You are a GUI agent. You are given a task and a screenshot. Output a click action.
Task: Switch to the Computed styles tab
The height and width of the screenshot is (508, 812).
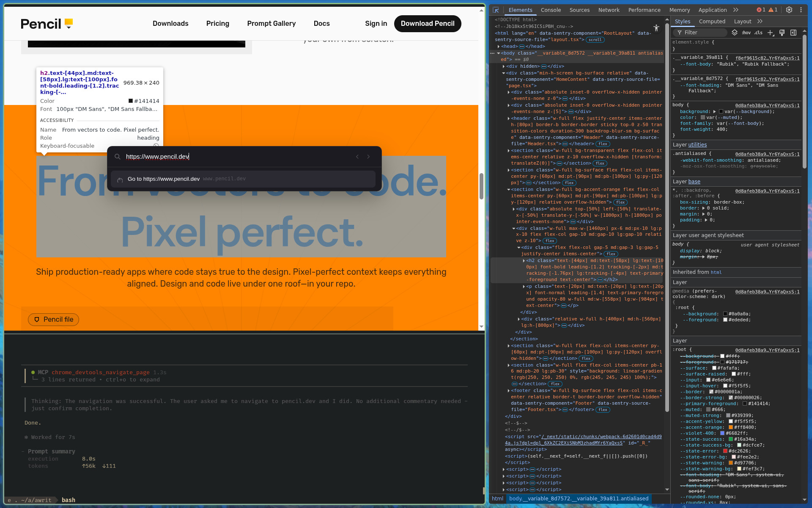(x=712, y=21)
